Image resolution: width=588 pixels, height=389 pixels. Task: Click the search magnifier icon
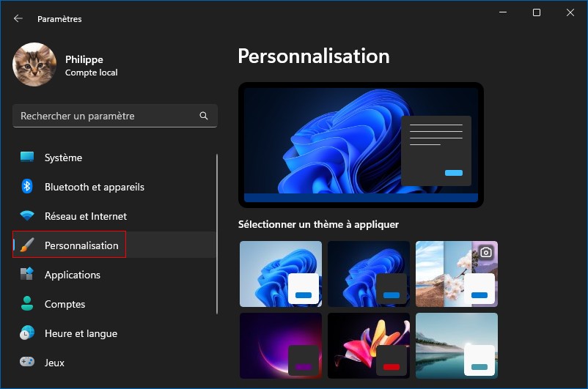tap(204, 116)
